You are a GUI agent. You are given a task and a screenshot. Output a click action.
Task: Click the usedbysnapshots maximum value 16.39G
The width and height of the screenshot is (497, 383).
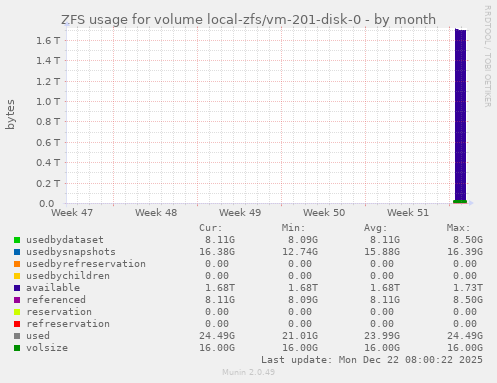click(465, 252)
